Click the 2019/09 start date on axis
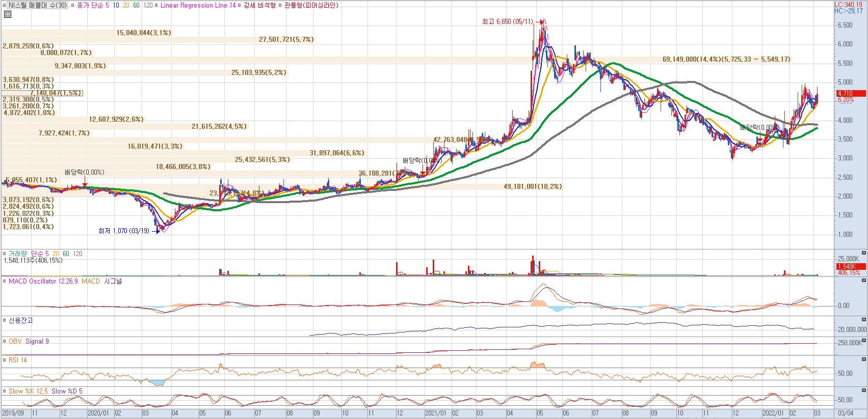 click(x=13, y=413)
